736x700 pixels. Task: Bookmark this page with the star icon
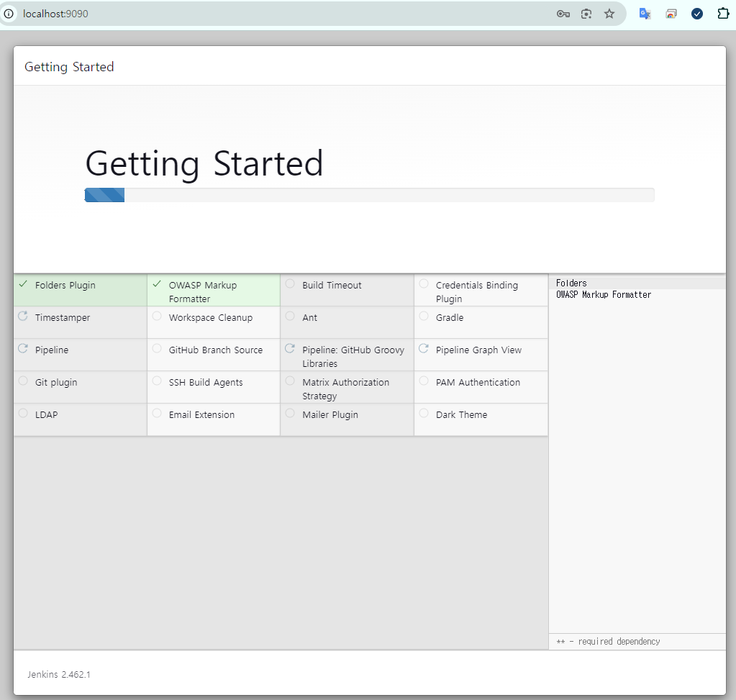[609, 14]
